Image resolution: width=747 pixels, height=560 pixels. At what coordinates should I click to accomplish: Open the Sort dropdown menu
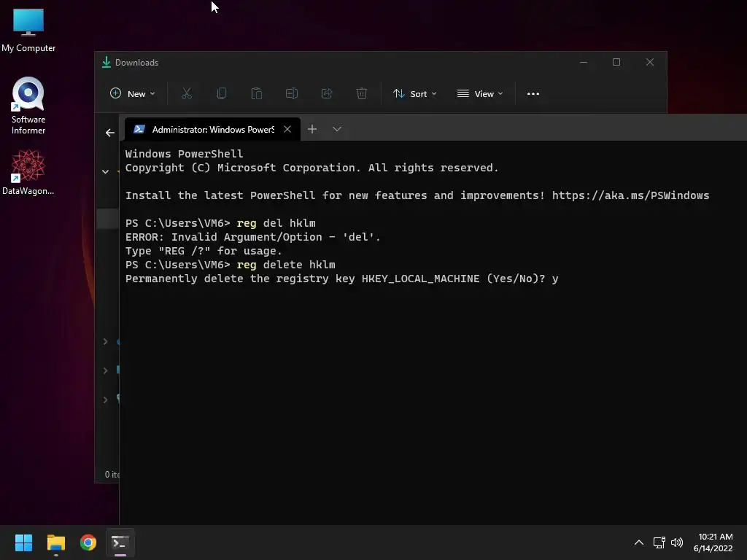click(414, 94)
